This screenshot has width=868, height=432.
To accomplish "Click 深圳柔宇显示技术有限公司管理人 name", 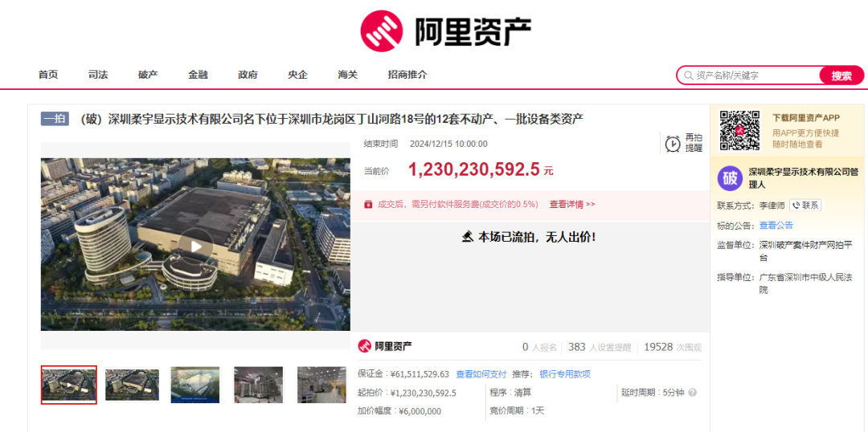I will 803,178.
